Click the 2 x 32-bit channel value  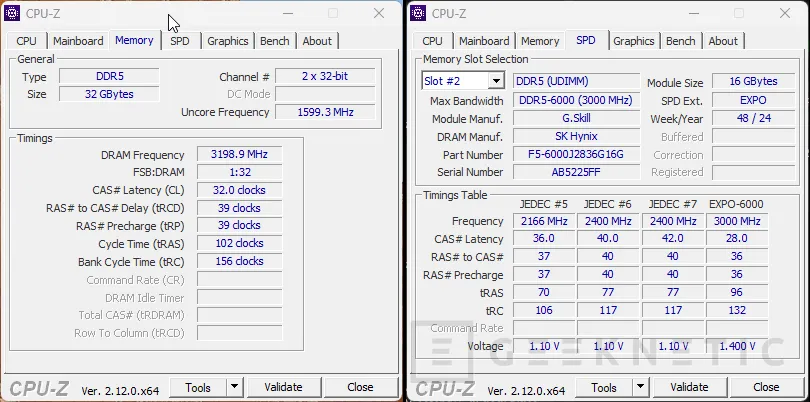click(325, 76)
